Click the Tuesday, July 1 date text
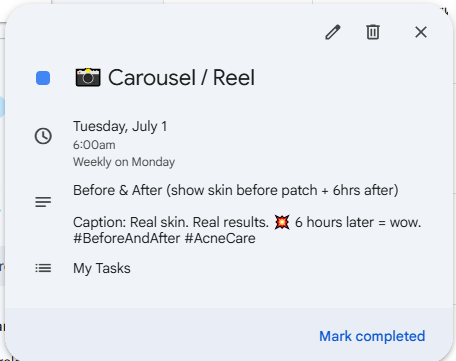This screenshot has width=456, height=361. tap(120, 126)
